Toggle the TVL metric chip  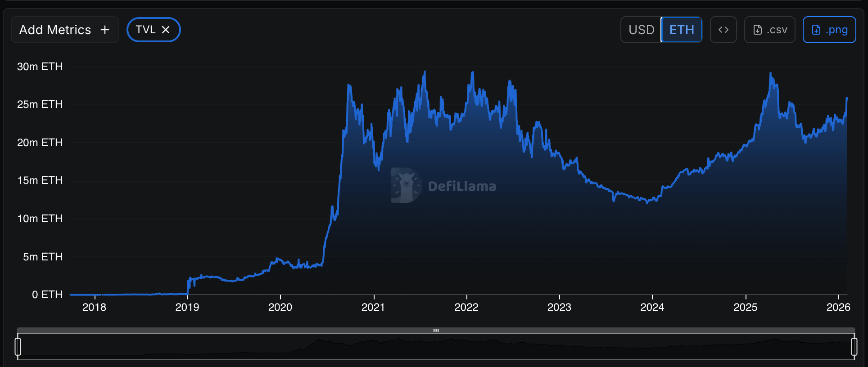pyautogui.click(x=145, y=30)
